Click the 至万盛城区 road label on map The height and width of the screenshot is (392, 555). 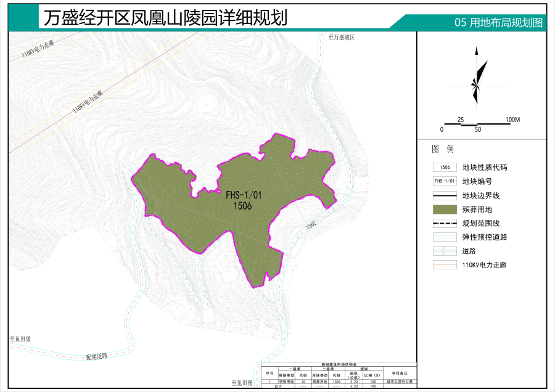pos(342,37)
